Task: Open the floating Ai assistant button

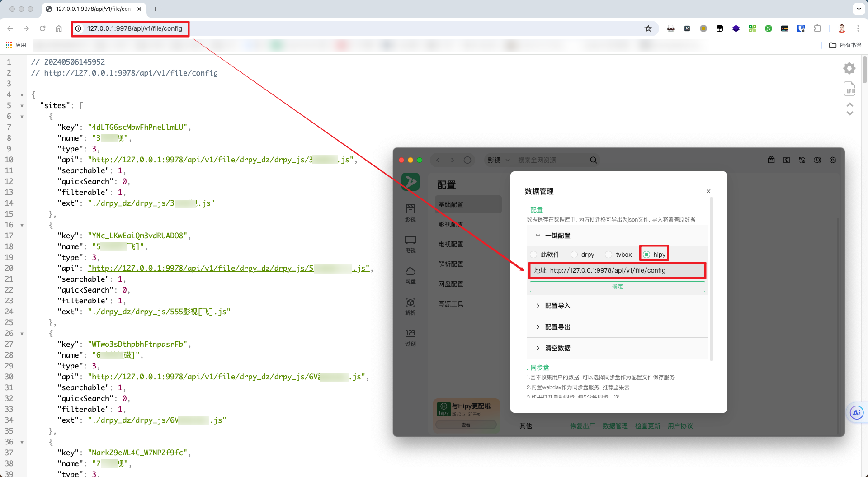Action: pos(857,412)
